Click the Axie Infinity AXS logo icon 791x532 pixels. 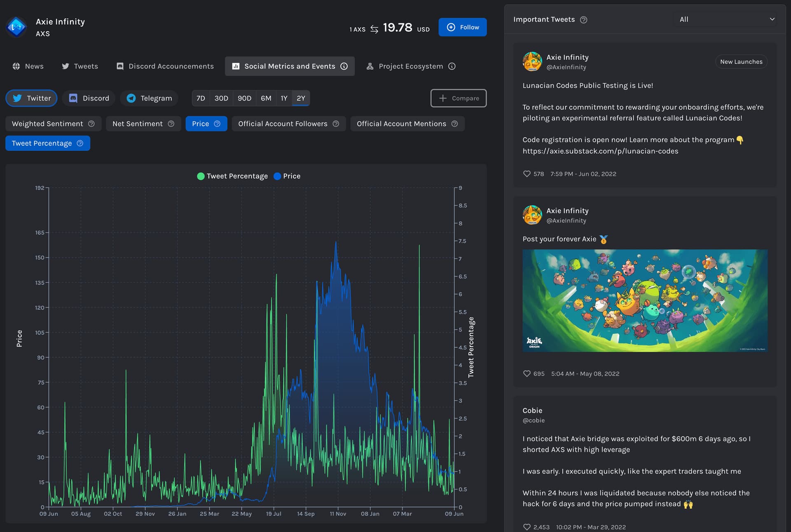pos(16,27)
